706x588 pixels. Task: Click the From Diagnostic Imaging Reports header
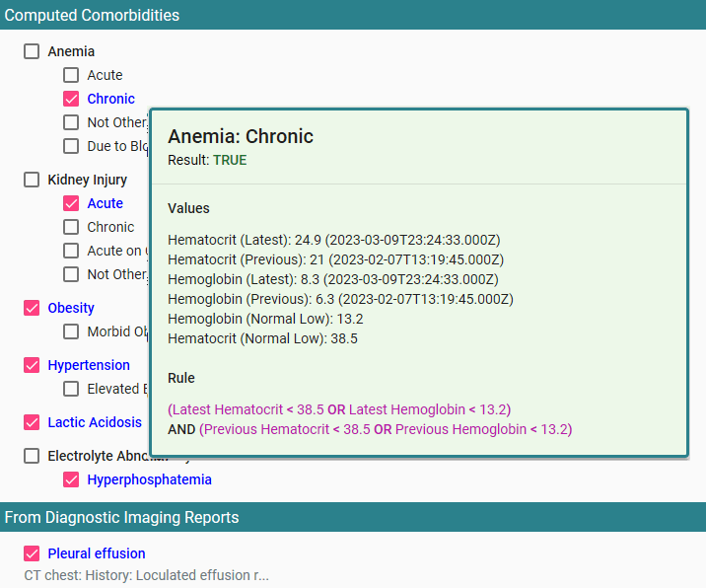click(121, 517)
